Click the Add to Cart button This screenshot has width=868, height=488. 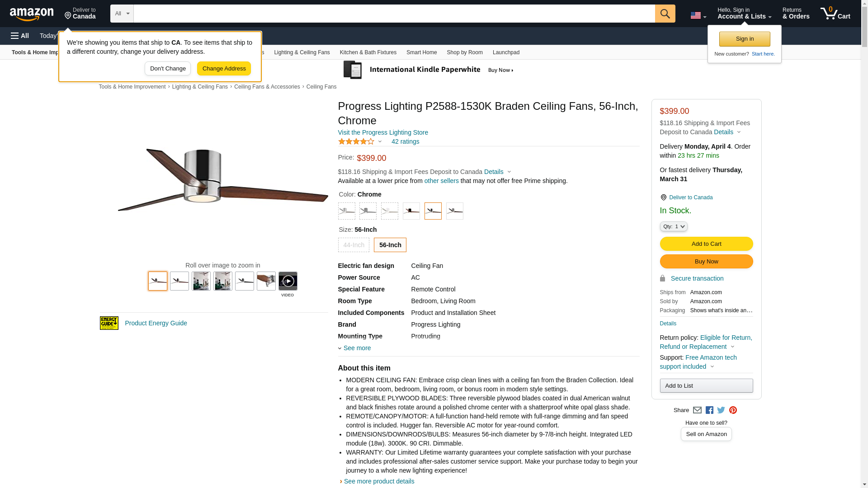[x=706, y=244]
